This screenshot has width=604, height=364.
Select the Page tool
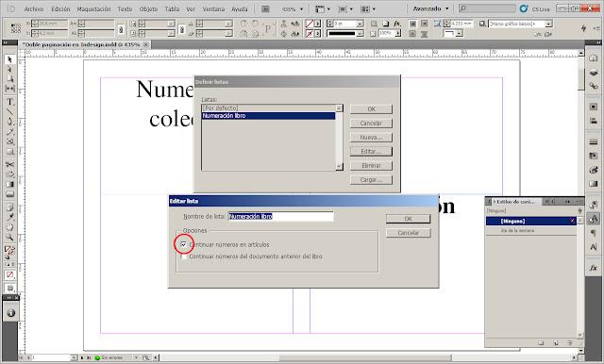[10, 78]
